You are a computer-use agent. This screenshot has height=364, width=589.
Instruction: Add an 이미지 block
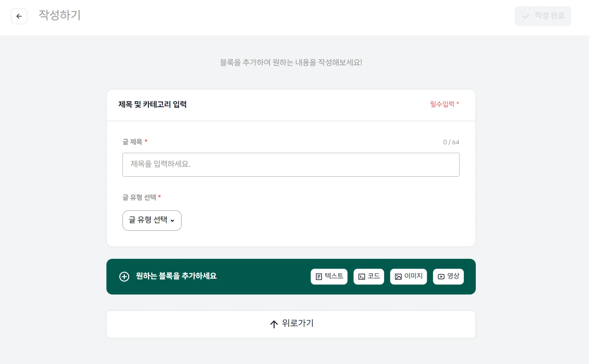point(408,276)
